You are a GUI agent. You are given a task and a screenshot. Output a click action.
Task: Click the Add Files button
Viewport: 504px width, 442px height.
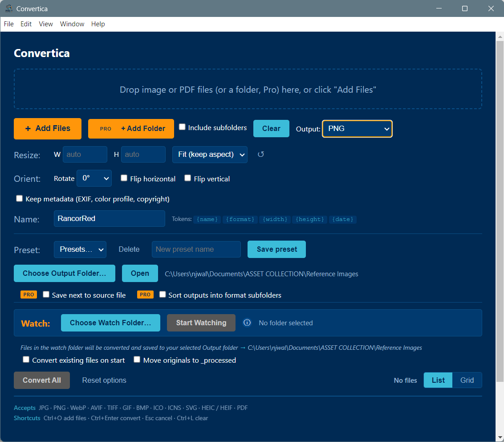tap(48, 129)
